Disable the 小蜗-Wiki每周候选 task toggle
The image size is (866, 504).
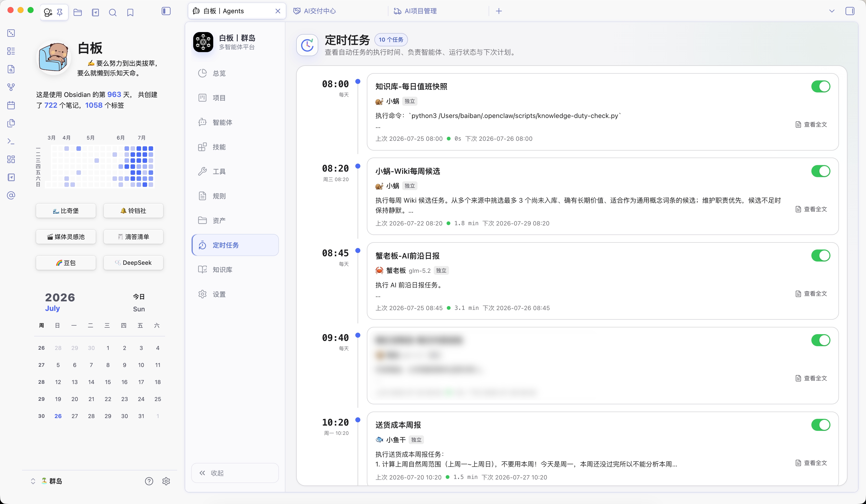coord(821,171)
